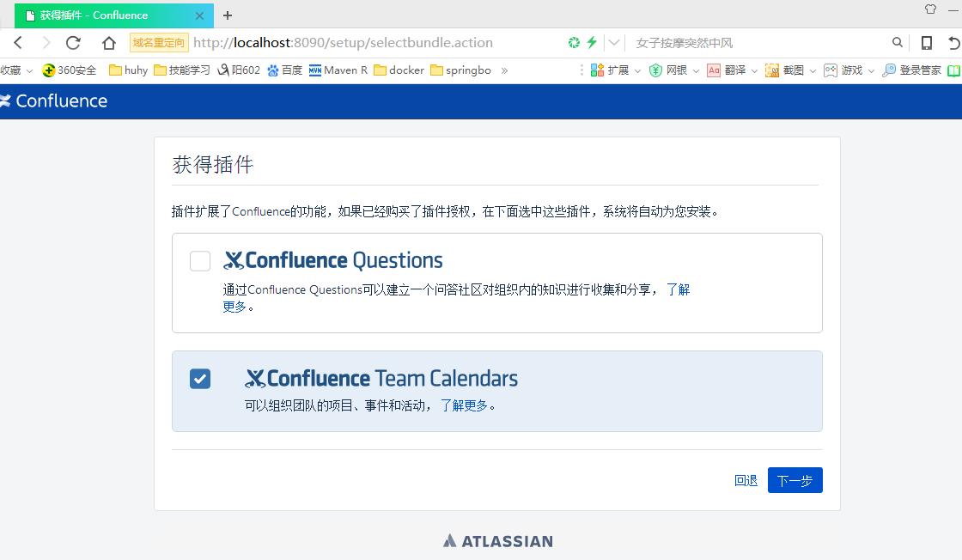
Task: Click the browser back arrow
Action: [x=17, y=43]
